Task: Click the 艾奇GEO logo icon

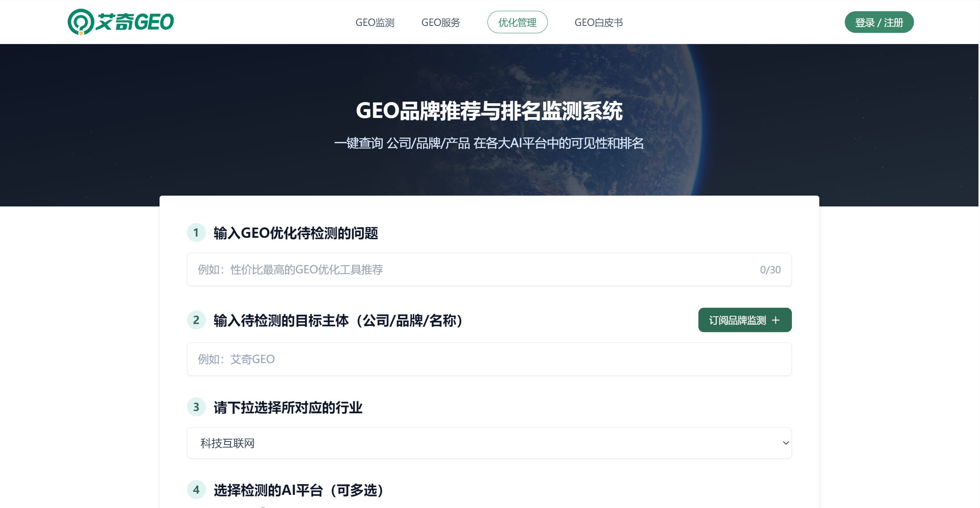Action: 81,22
